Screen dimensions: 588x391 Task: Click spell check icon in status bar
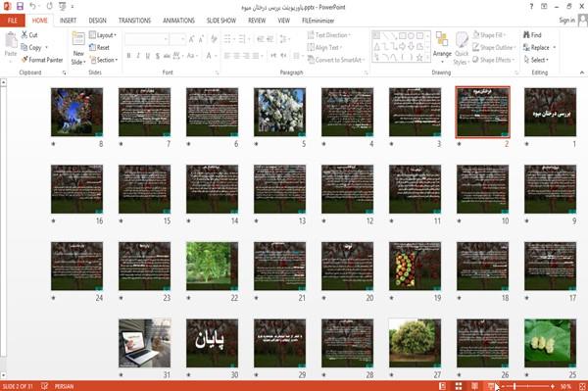[45, 386]
